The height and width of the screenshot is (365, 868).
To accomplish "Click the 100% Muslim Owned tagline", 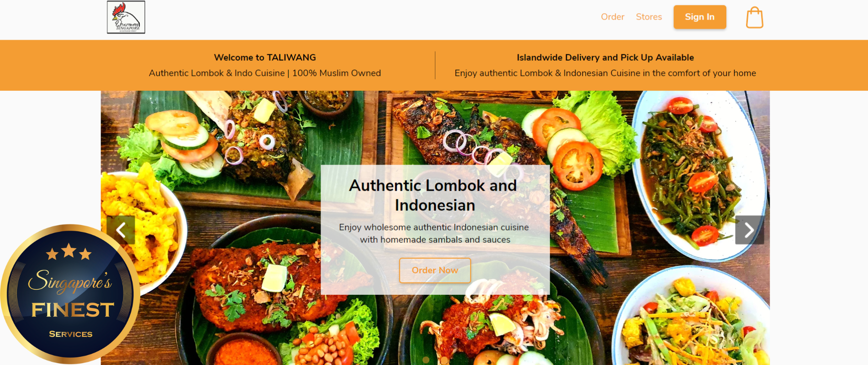I will pyautogui.click(x=337, y=73).
